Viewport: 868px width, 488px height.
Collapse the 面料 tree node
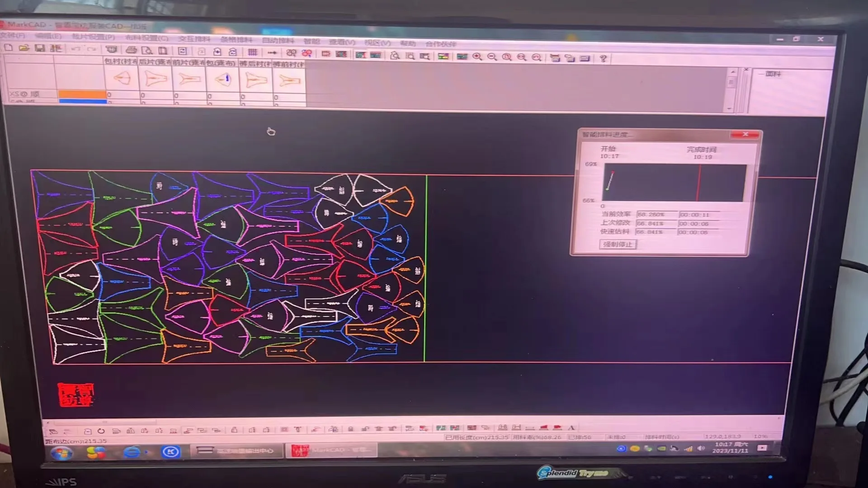pos(761,74)
